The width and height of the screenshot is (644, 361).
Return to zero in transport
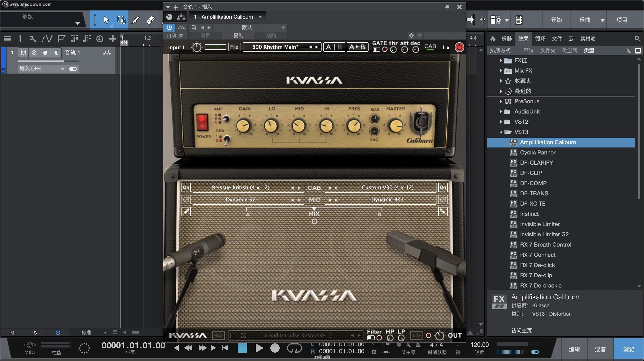(225, 348)
